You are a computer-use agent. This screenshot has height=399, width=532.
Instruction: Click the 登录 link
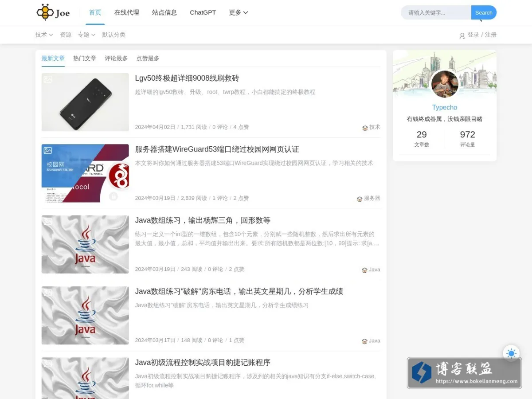pyautogui.click(x=473, y=35)
